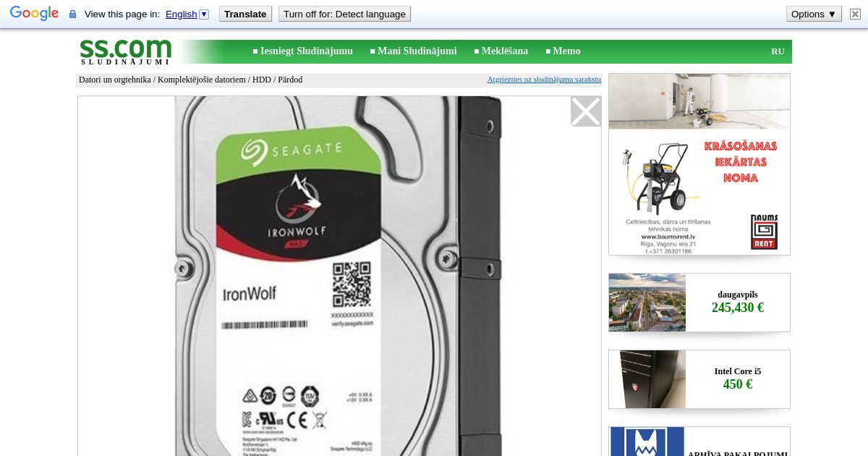The image size is (868, 456).
Task: Click HDD breadcrumb link
Action: (262, 80)
